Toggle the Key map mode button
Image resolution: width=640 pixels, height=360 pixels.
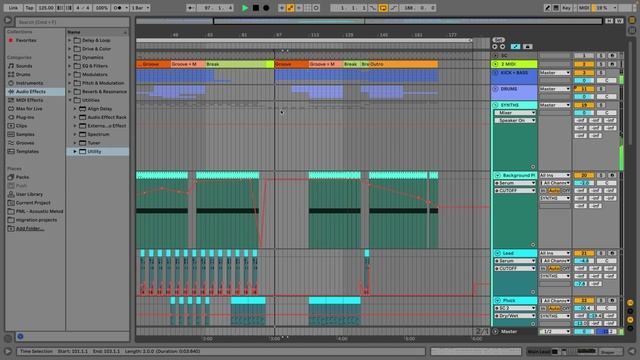click(x=566, y=8)
